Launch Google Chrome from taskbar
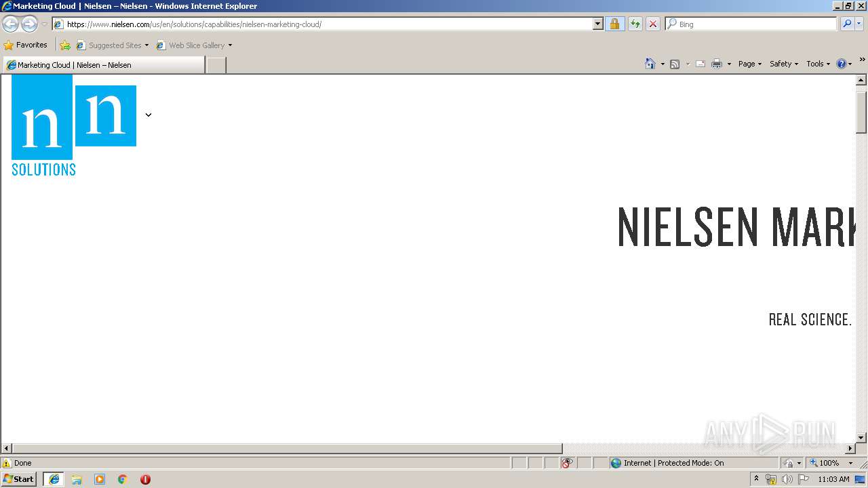The width and height of the screenshot is (868, 488). [123, 479]
